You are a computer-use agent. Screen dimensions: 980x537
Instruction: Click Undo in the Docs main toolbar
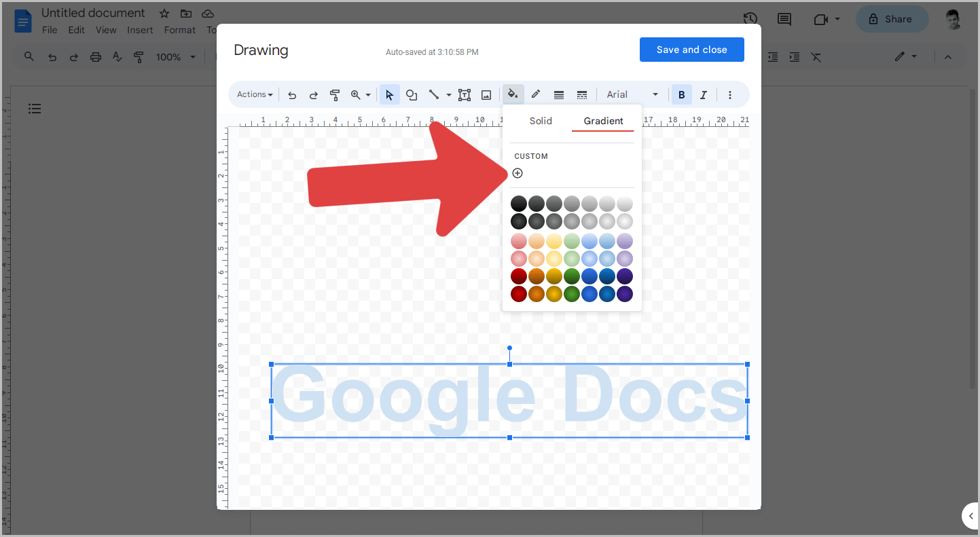[52, 57]
